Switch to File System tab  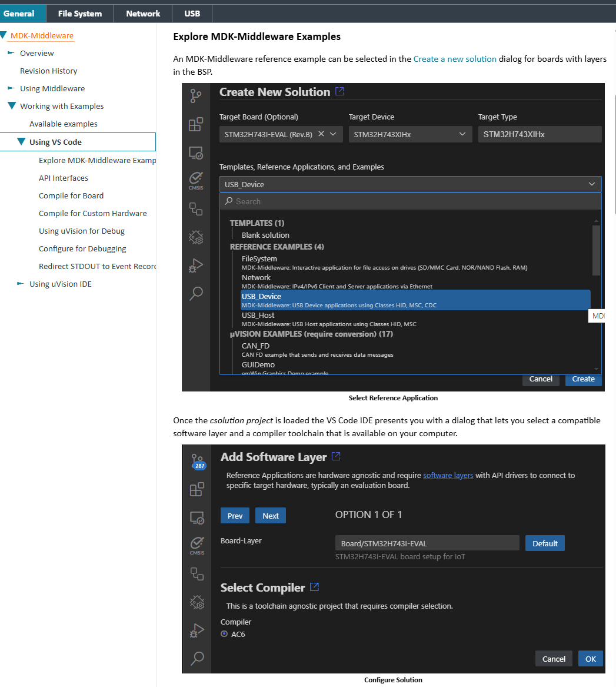coord(79,14)
